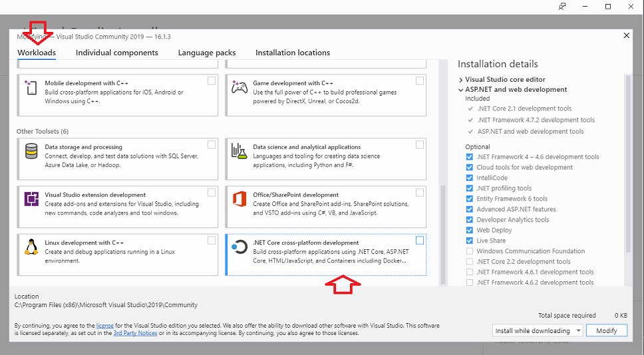The image size is (644, 355).
Task: Check Windows Communication Foundation option
Action: tap(470, 251)
